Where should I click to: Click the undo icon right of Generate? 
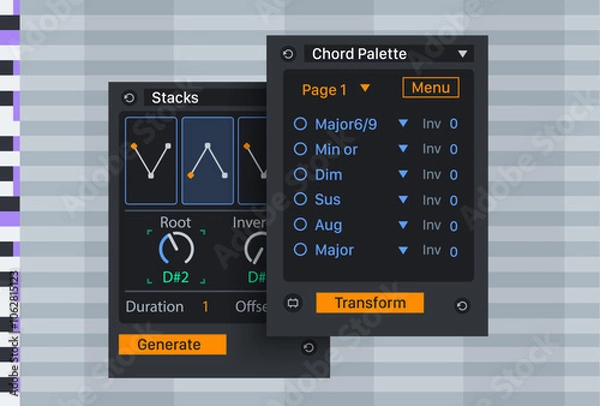[x=309, y=347]
